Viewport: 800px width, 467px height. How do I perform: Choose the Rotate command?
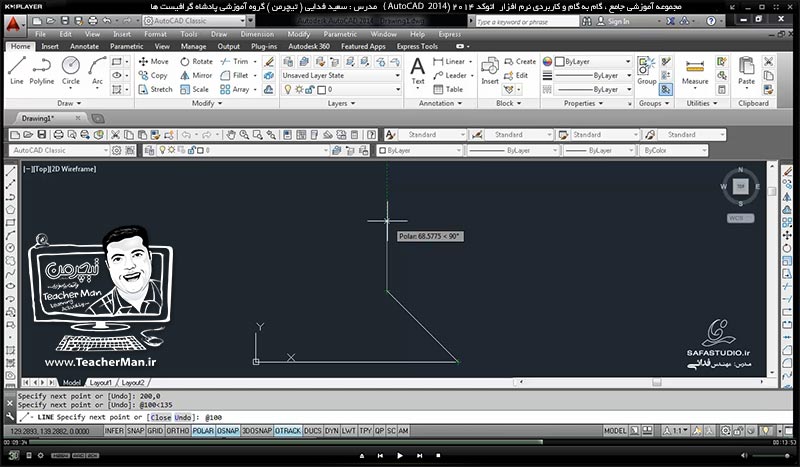coord(196,61)
